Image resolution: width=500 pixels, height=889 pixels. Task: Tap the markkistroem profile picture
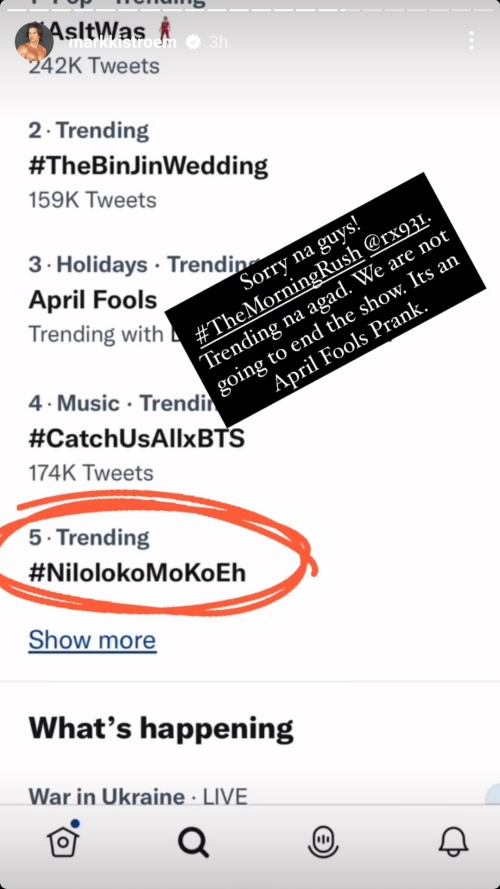(x=34, y=42)
